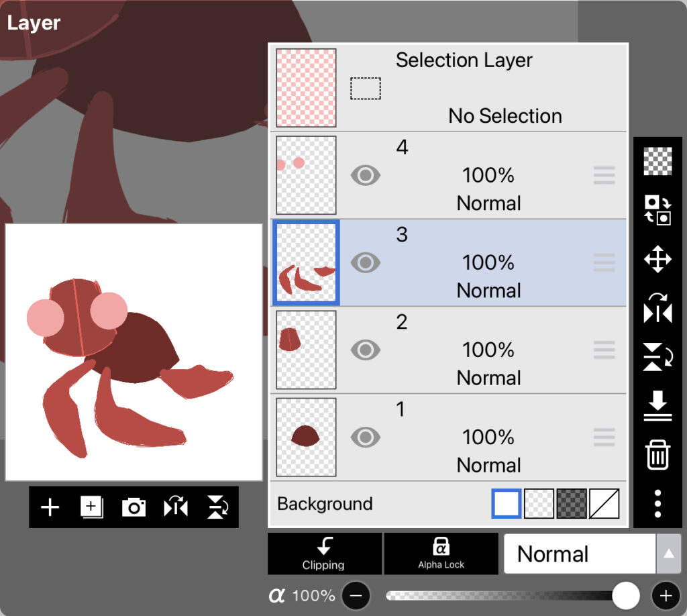The image size is (687, 616).
Task: Merge layer down with download arrow icon
Action: [x=657, y=406]
